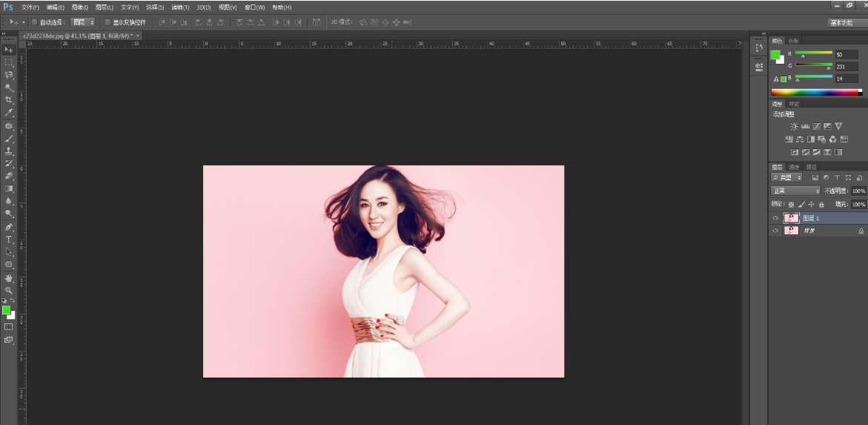The height and width of the screenshot is (425, 868).
Task: Select the Rectangular Marquee tool
Action: (x=9, y=62)
